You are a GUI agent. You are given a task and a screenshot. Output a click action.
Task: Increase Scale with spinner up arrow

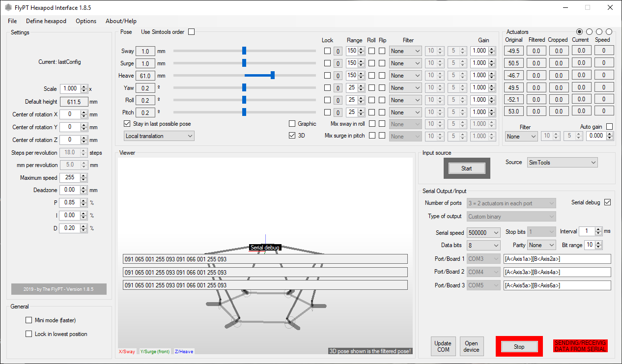[x=84, y=87]
